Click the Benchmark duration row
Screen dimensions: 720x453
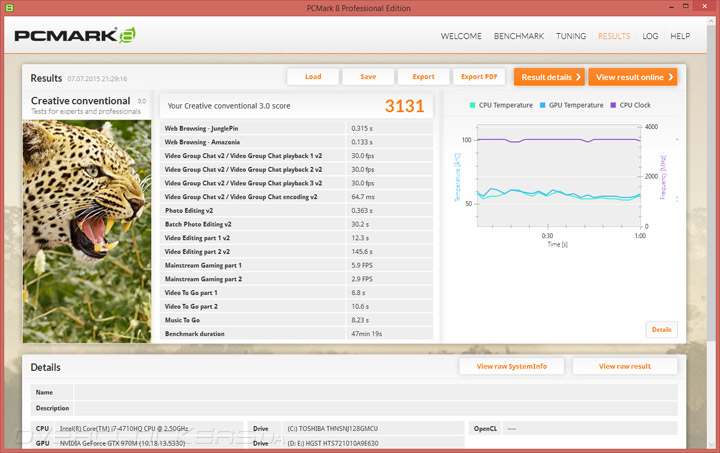coord(296,334)
